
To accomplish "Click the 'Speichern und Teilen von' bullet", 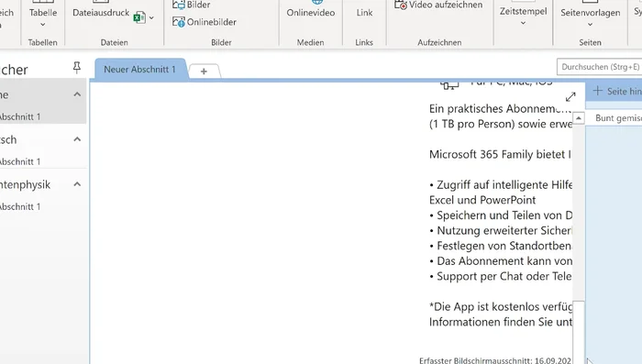I will 501,215.
